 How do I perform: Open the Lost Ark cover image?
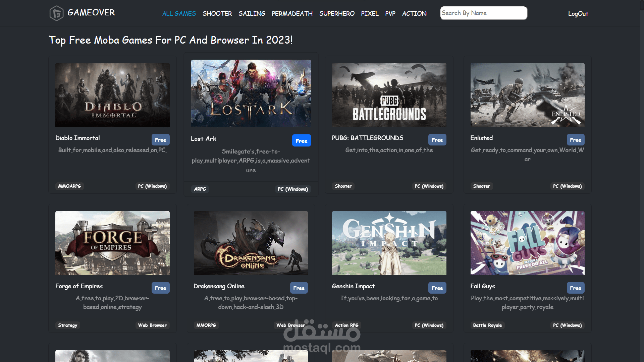[251, 94]
